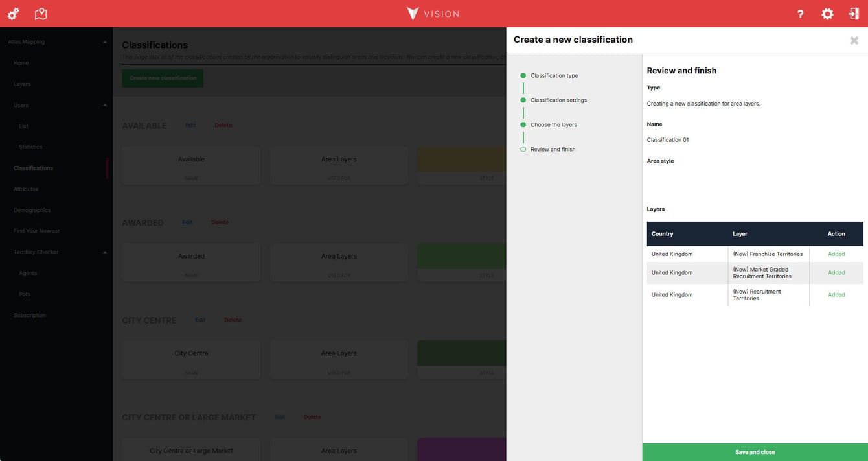Open the map view icon in header
The image size is (868, 461).
pyautogui.click(x=41, y=14)
